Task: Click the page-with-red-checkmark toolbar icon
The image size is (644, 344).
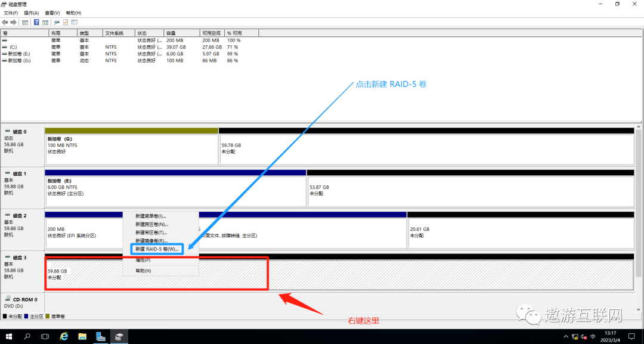Action: point(66,22)
